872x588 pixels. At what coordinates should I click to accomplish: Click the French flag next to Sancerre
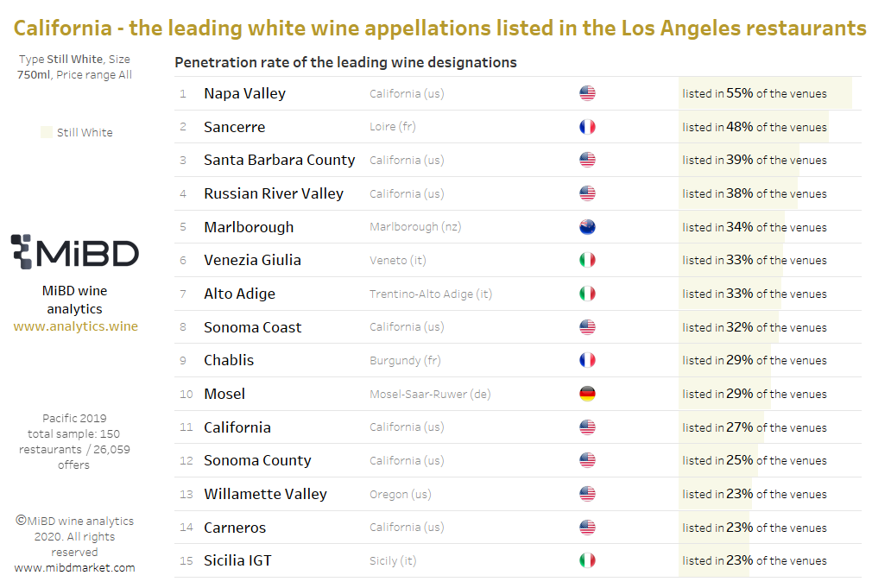coord(587,127)
